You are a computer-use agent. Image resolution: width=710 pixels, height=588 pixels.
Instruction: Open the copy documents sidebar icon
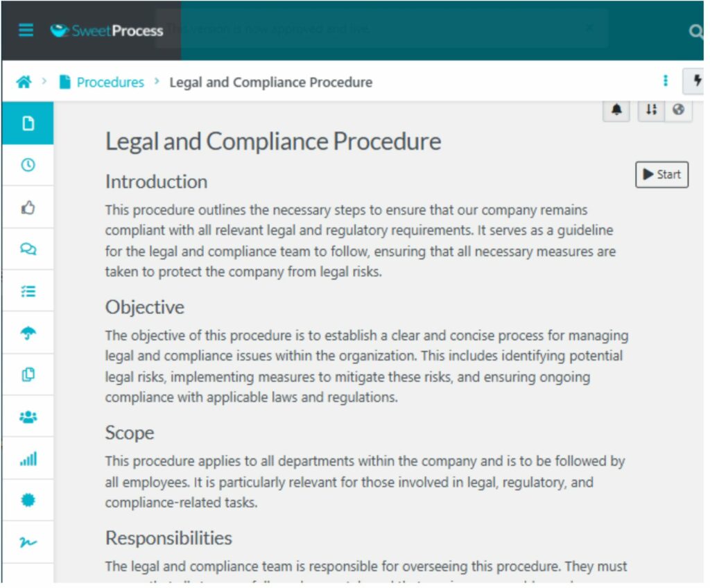(28, 374)
